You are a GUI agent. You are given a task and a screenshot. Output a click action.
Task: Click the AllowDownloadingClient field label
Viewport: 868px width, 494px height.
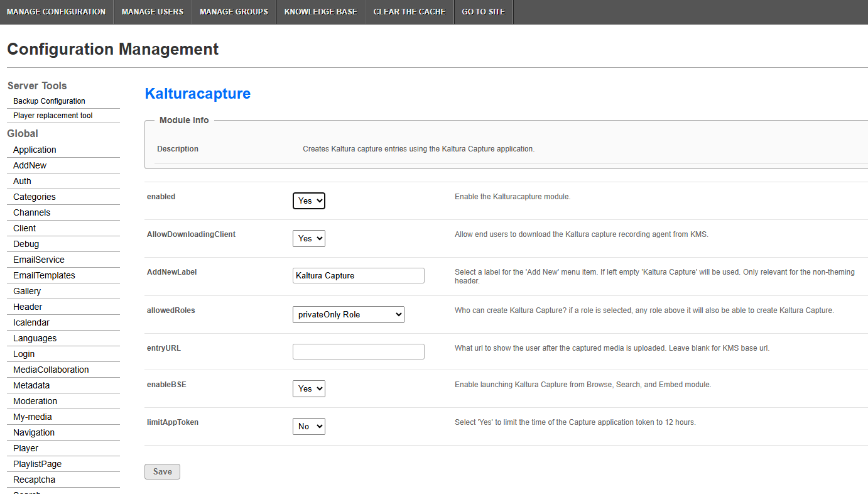192,234
